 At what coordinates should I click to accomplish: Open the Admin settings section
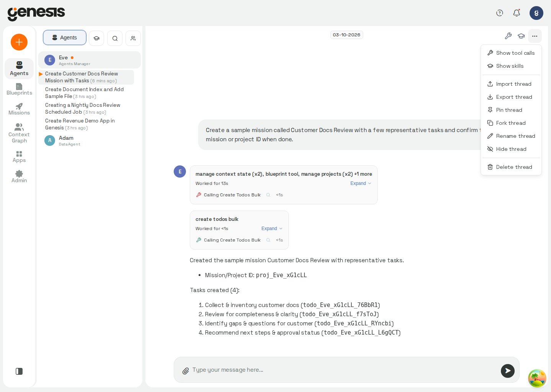click(19, 177)
